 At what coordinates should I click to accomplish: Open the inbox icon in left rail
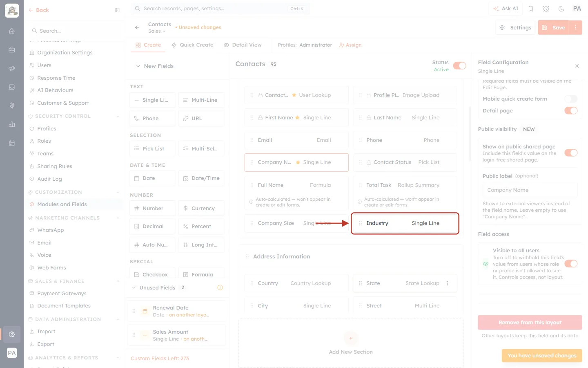click(12, 87)
